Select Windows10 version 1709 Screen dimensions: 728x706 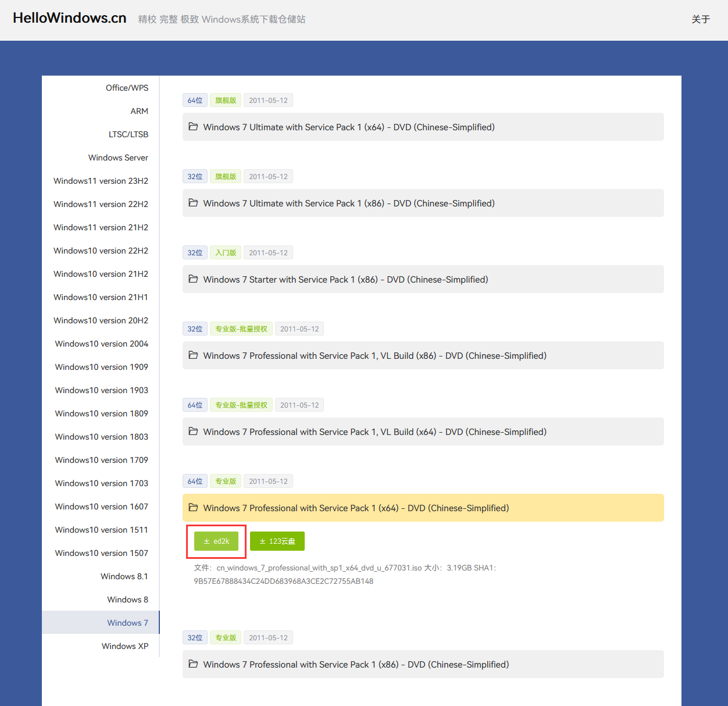(x=101, y=460)
